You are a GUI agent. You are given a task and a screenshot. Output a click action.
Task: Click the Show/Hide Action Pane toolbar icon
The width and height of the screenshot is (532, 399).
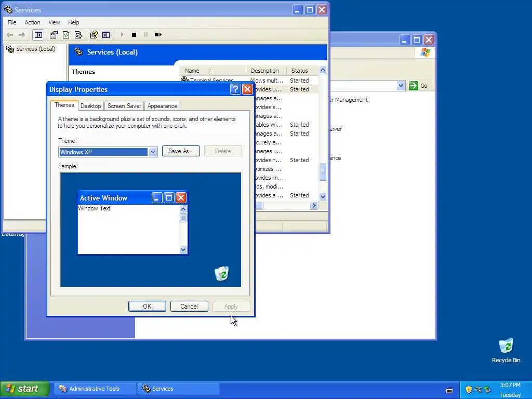click(x=106, y=35)
